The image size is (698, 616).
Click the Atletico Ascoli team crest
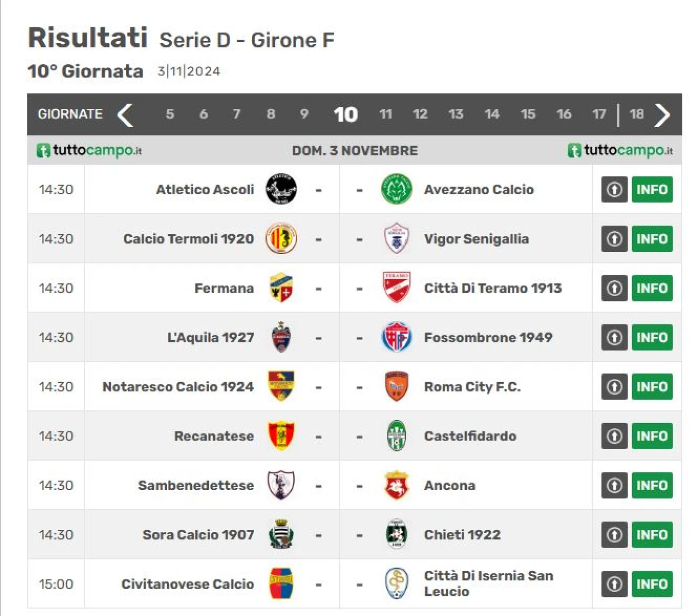[281, 189]
